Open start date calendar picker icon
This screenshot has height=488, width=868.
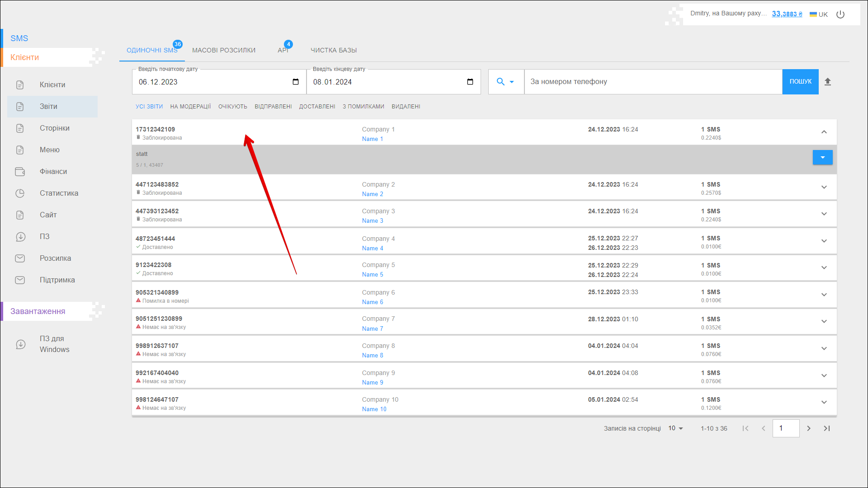(296, 82)
